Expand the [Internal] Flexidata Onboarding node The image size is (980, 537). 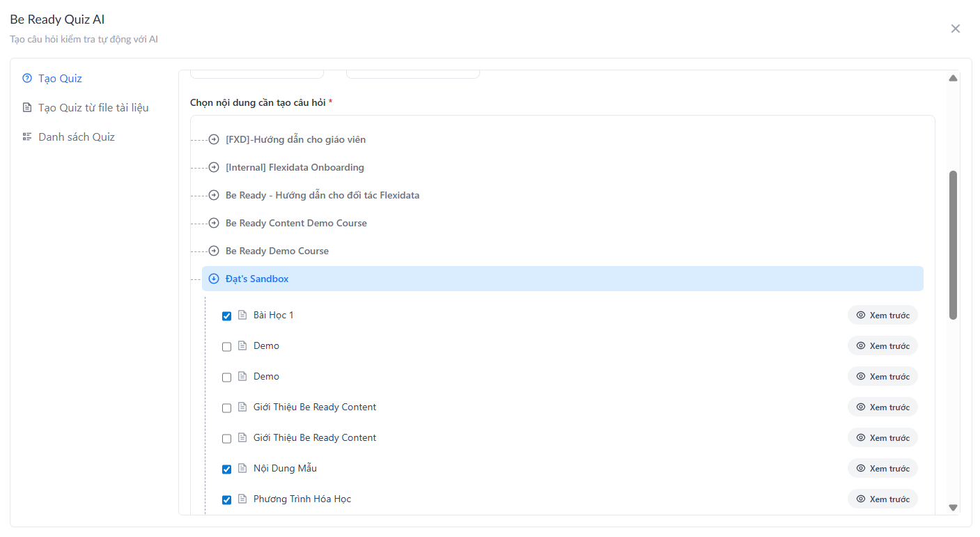(214, 167)
